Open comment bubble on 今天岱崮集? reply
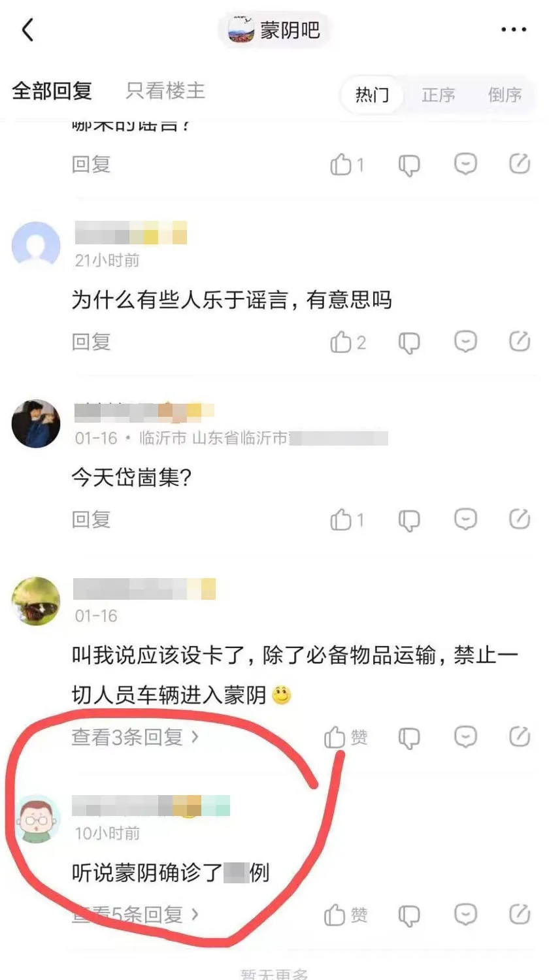The height and width of the screenshot is (980, 549). click(465, 519)
